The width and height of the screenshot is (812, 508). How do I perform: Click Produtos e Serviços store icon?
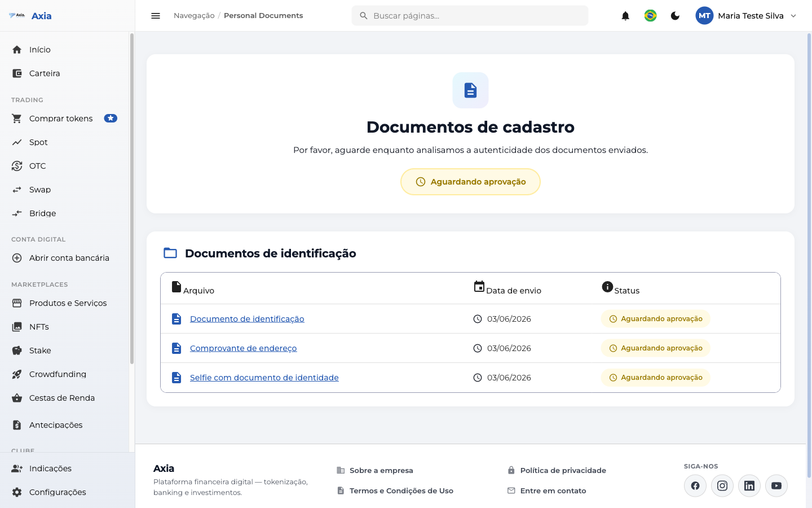coord(17,303)
